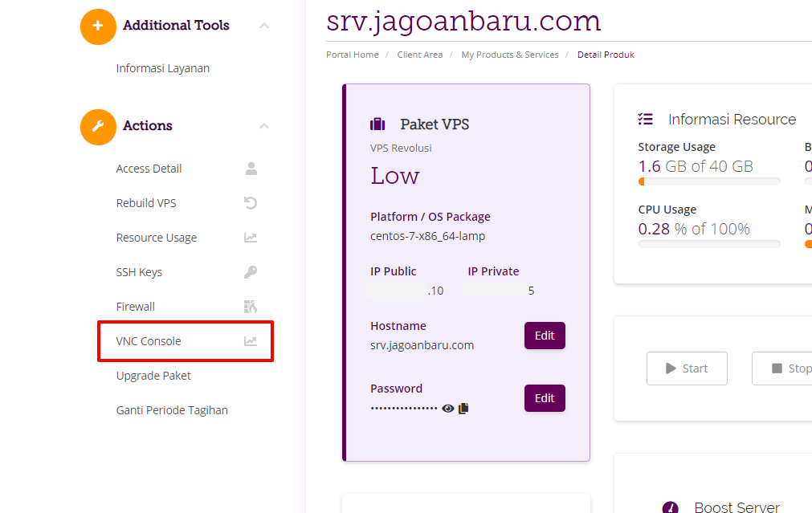Copy password using the clipboard icon
812x513 pixels.
coord(463,409)
